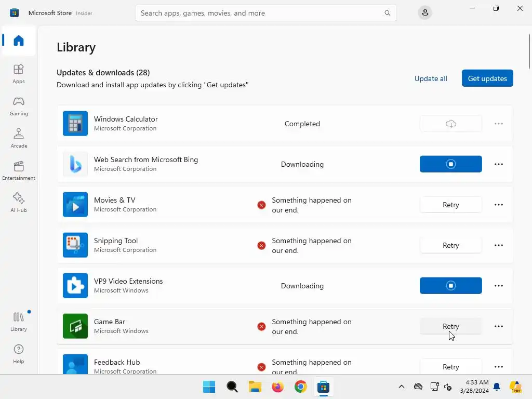
Task: Click the Movies & TV app icon
Action: tap(75, 205)
